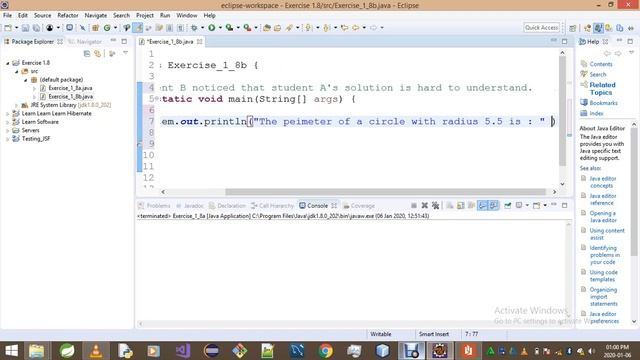Toggle Show Console on standard error change
Image resolution: width=640 pixels, height=360 pixels.
(494, 205)
